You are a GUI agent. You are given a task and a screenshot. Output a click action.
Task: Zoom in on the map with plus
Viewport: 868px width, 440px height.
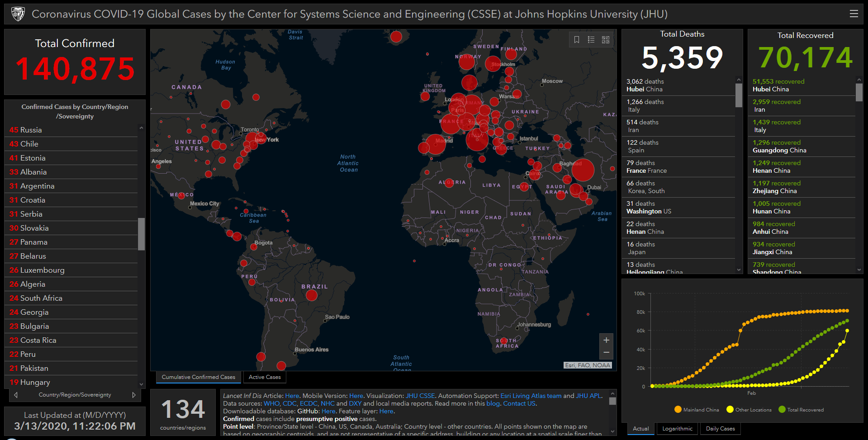click(x=606, y=340)
